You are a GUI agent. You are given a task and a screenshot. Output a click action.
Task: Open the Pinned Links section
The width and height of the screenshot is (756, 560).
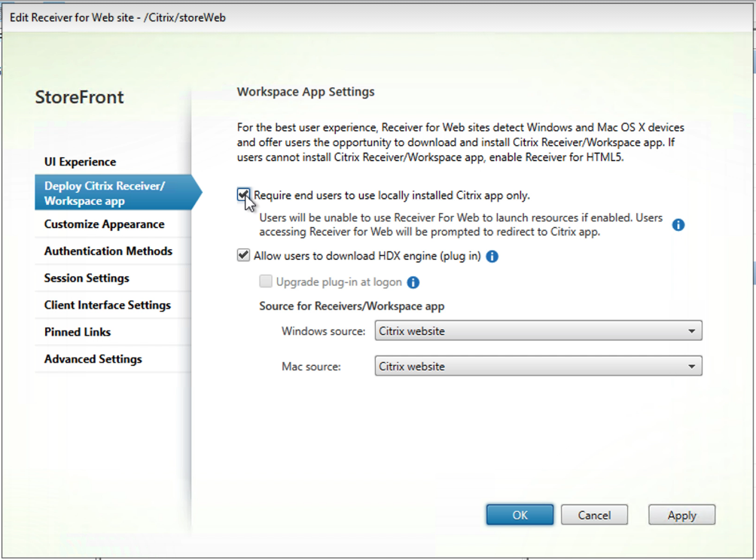click(x=78, y=333)
